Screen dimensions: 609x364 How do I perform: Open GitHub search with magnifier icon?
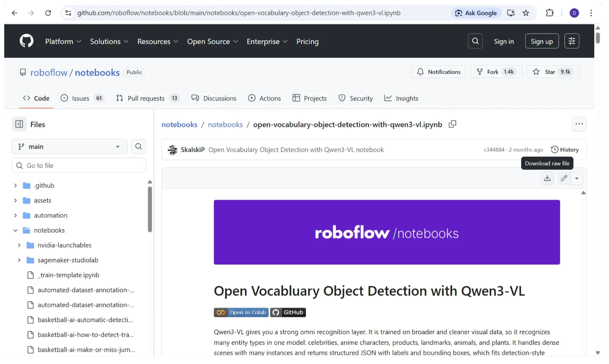(x=475, y=41)
